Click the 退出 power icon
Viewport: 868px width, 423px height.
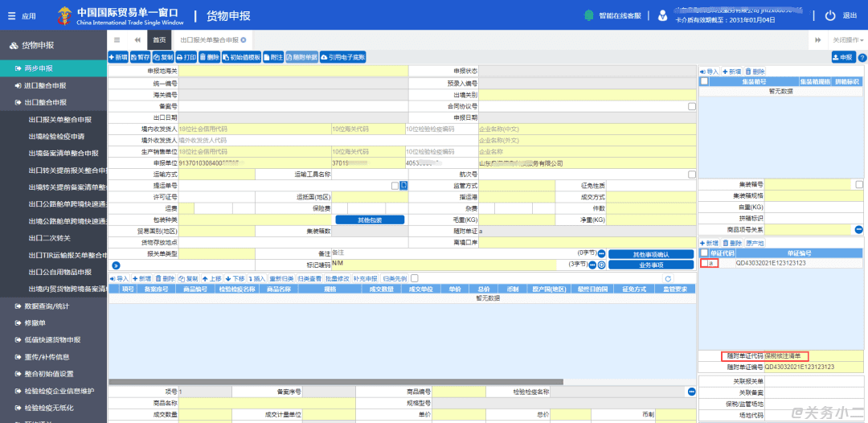point(831,15)
